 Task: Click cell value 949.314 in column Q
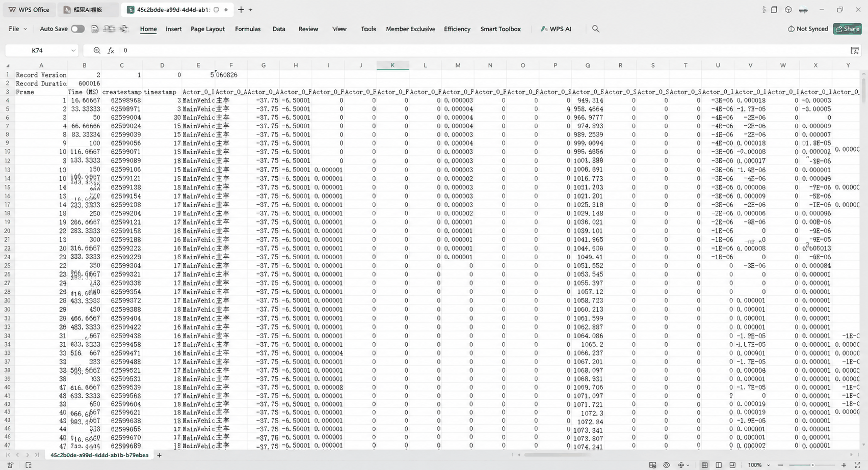pyautogui.click(x=588, y=101)
